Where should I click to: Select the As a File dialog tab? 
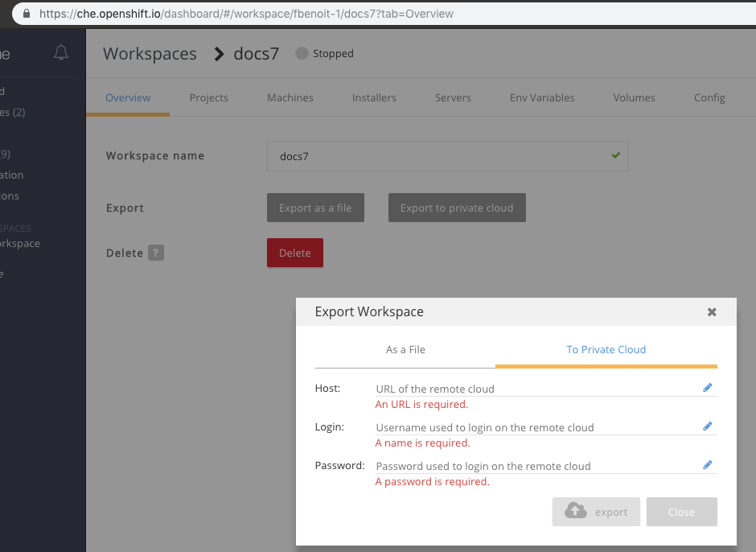[x=405, y=350]
